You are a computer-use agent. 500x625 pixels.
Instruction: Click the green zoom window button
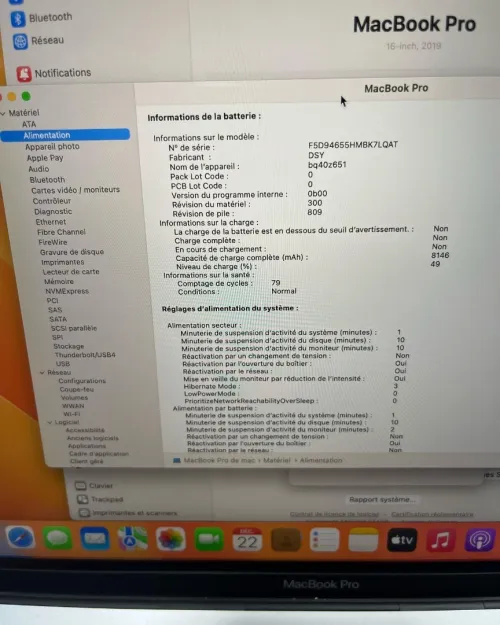click(x=26, y=96)
